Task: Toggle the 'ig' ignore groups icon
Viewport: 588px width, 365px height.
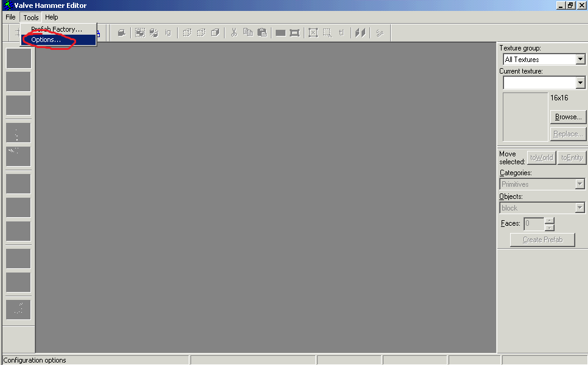Action: click(168, 33)
